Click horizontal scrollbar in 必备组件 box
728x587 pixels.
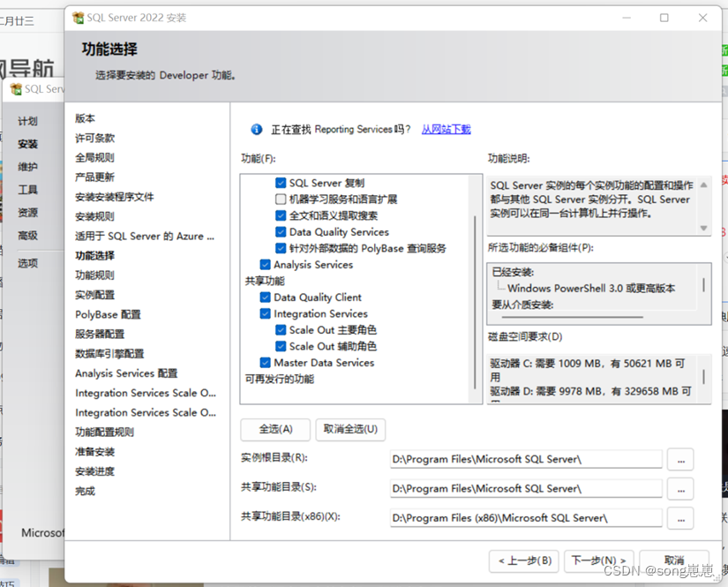pyautogui.click(x=572, y=317)
